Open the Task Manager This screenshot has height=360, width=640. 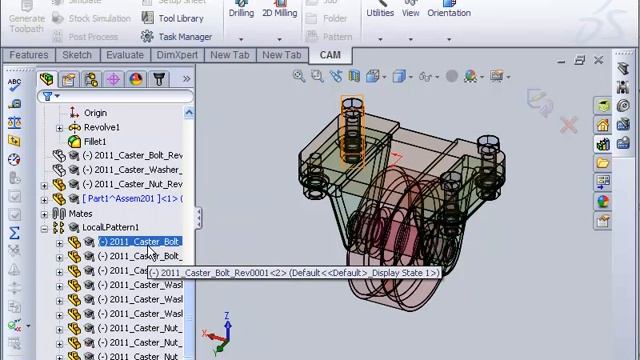pos(176,37)
